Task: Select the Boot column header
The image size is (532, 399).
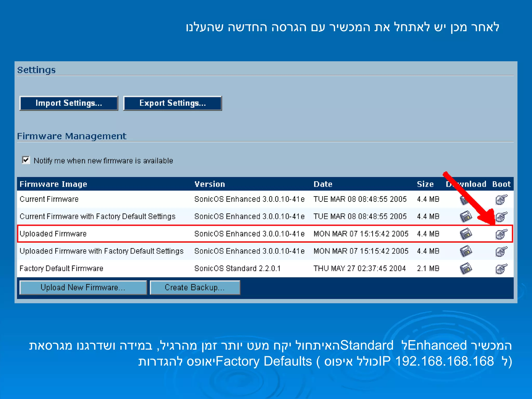Action: click(x=501, y=184)
